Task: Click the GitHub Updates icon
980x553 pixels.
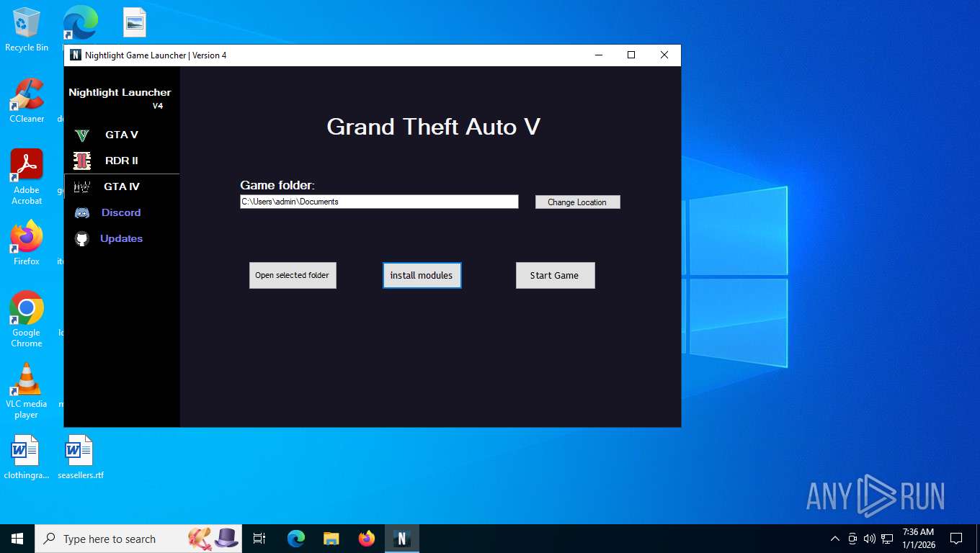Action: click(x=81, y=238)
